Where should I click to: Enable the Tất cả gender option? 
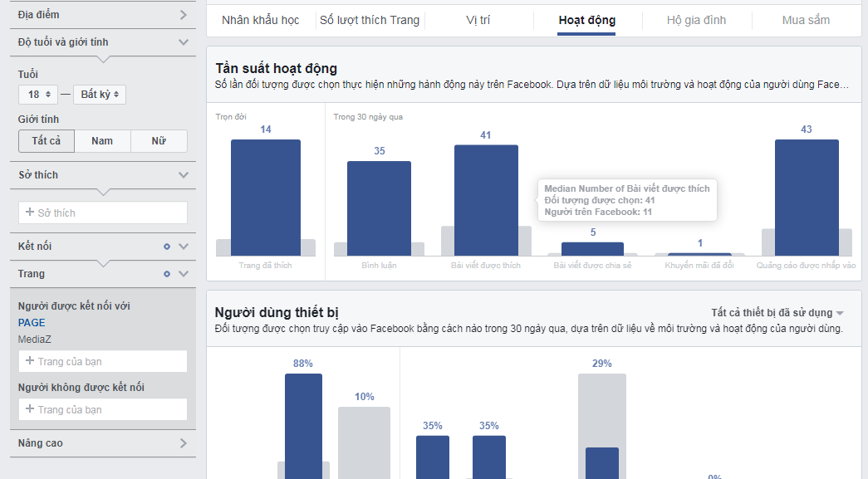click(x=47, y=141)
